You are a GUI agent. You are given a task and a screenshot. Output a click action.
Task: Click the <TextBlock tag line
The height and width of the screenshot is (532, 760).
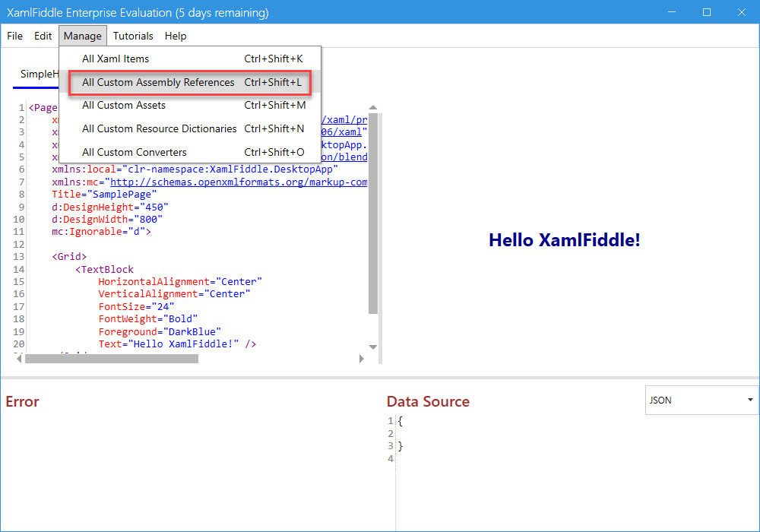tap(104, 269)
